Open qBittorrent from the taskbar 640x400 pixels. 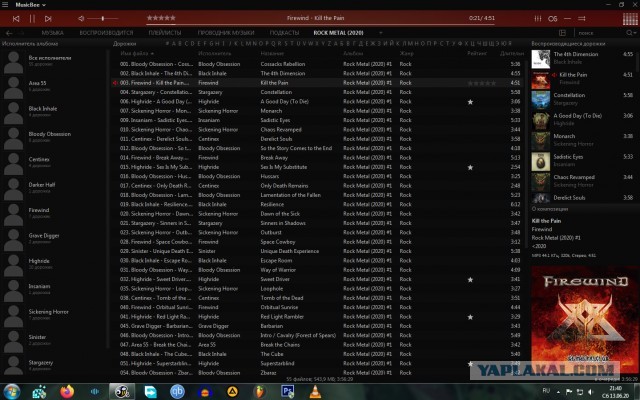(x=177, y=392)
